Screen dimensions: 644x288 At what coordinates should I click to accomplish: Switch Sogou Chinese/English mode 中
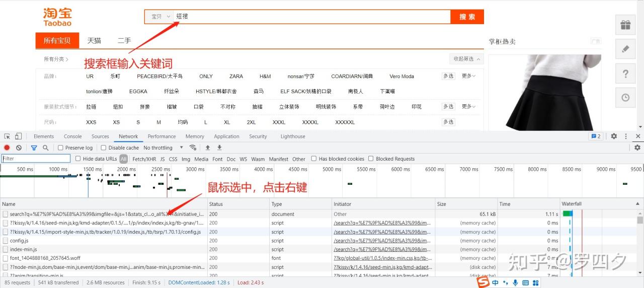point(496,283)
